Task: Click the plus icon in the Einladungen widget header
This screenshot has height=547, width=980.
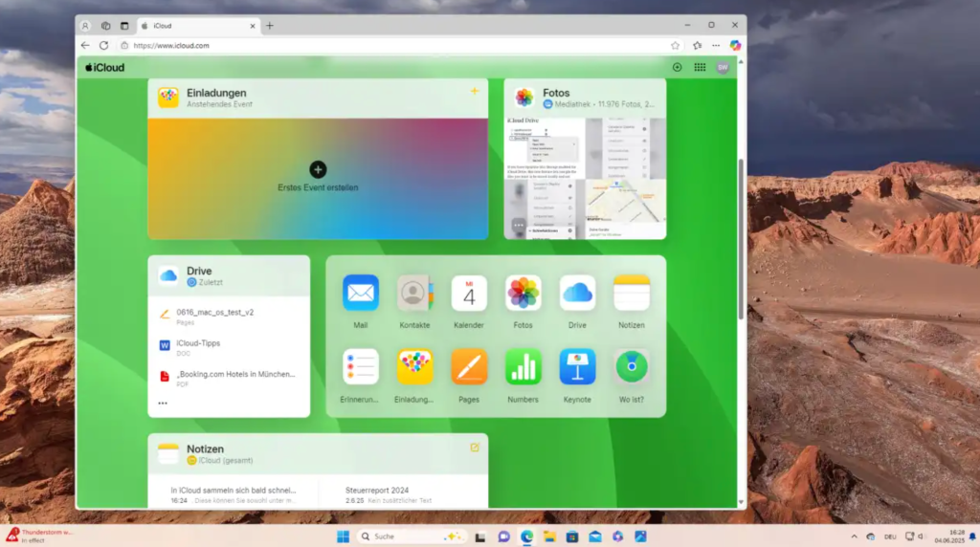Action: pyautogui.click(x=475, y=91)
